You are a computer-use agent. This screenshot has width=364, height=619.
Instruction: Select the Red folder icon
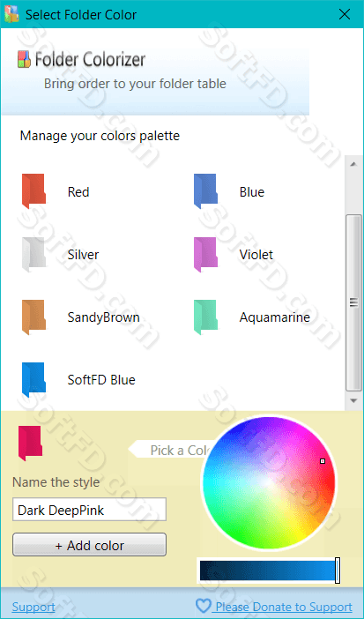[x=34, y=191]
